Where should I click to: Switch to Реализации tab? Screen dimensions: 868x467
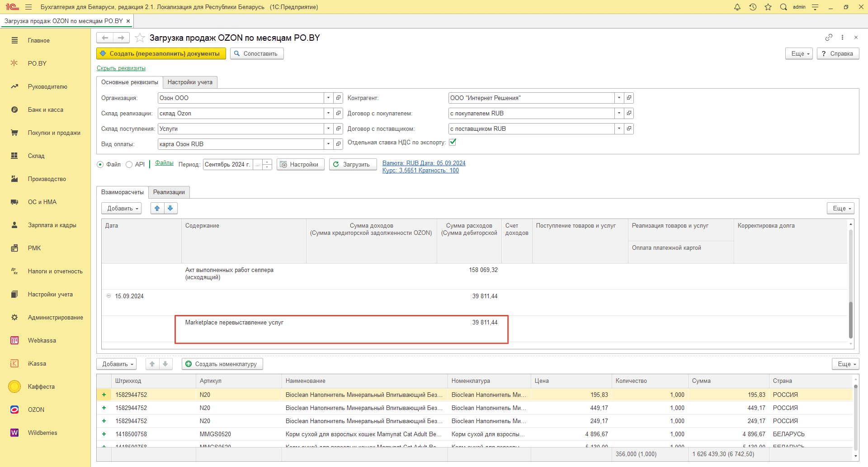pyautogui.click(x=169, y=192)
